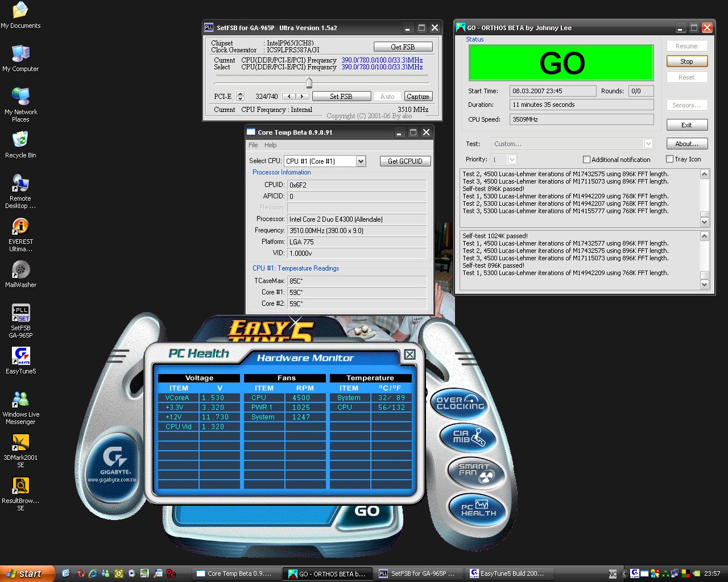Click Get FSB in SetFSB

pos(403,47)
